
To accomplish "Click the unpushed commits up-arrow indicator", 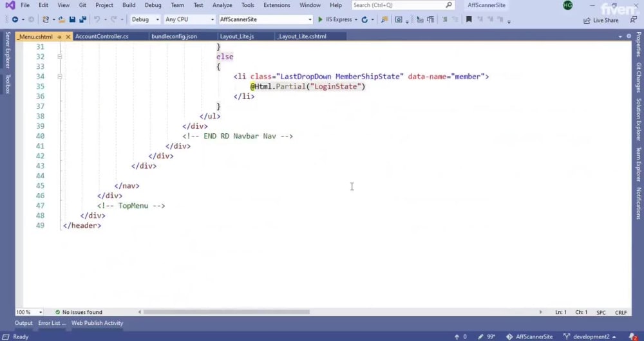I will (457, 336).
